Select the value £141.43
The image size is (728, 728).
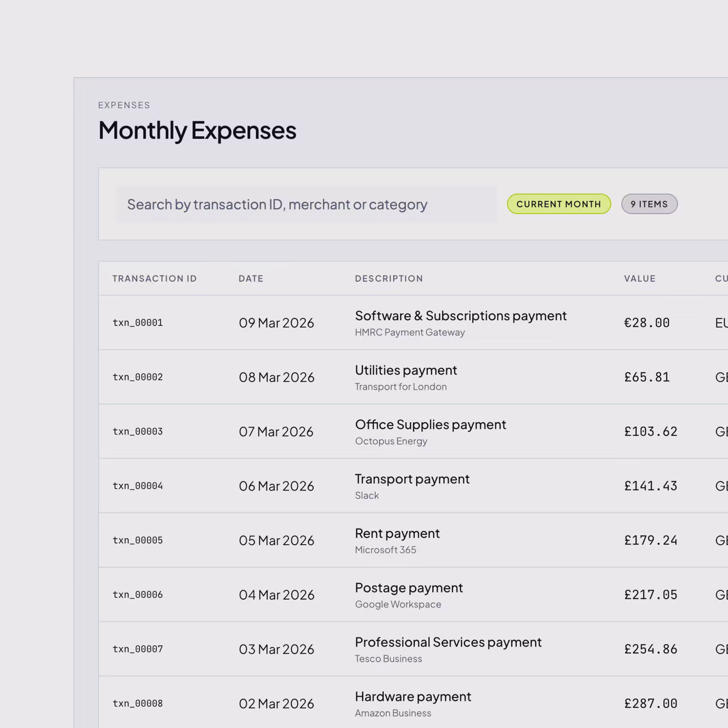(651, 486)
